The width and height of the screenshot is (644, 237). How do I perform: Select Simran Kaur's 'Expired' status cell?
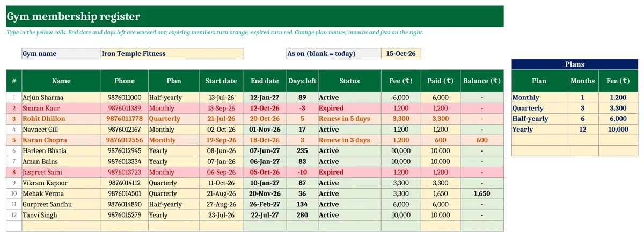349,108
